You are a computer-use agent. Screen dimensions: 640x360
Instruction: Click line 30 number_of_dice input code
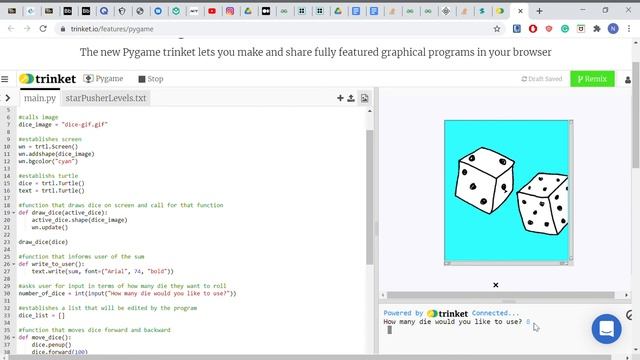[x=127, y=293]
